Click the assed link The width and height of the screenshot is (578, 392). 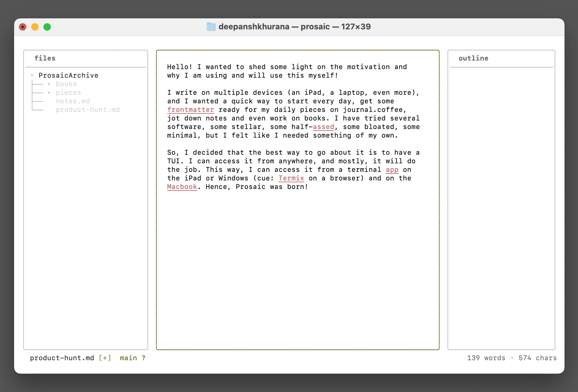click(323, 127)
